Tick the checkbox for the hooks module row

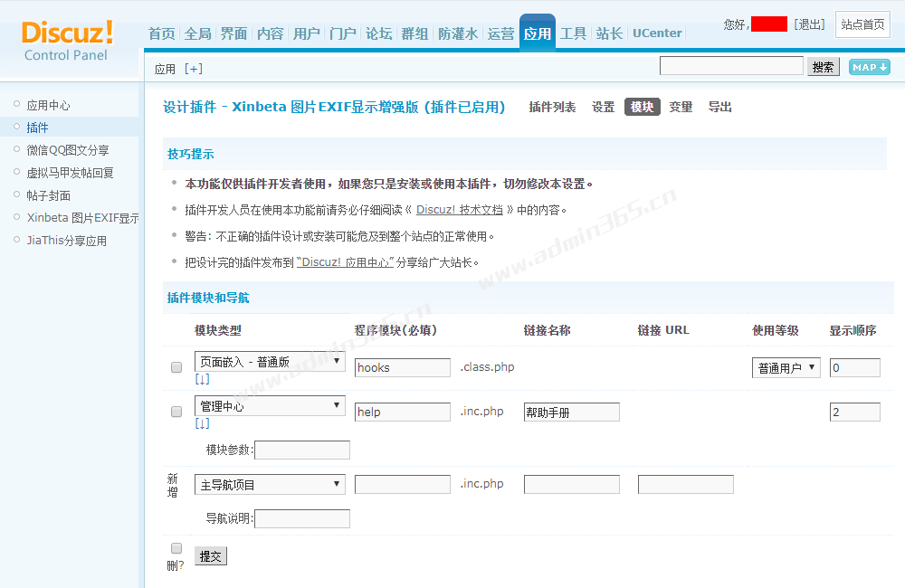pos(176,367)
